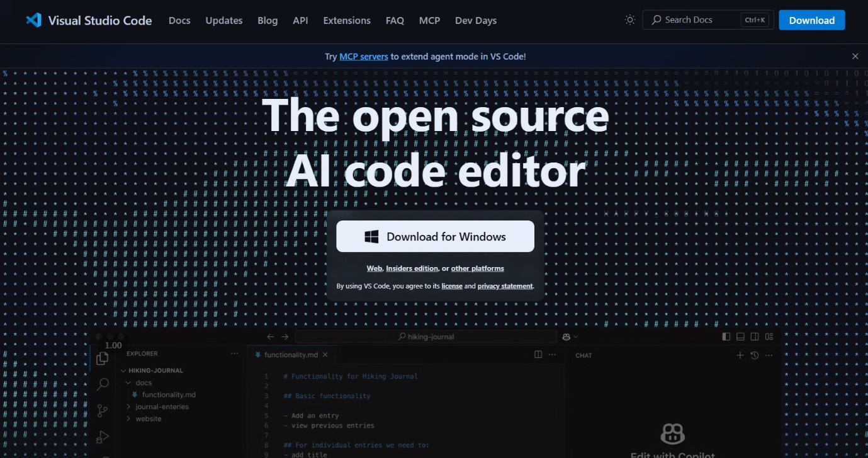Image resolution: width=868 pixels, height=458 pixels.
Task: Go to Updates in the navigation
Action: click(x=224, y=20)
